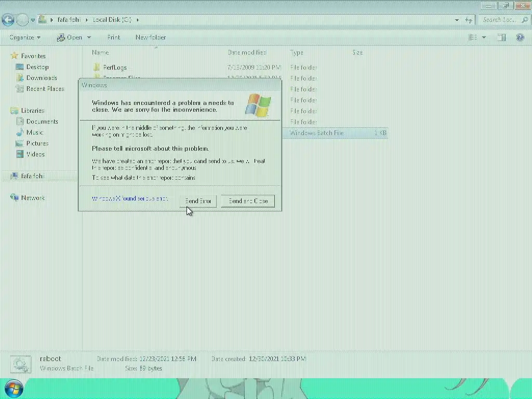Minimize the Explorer window
532x399 pixels.
tap(489, 5)
